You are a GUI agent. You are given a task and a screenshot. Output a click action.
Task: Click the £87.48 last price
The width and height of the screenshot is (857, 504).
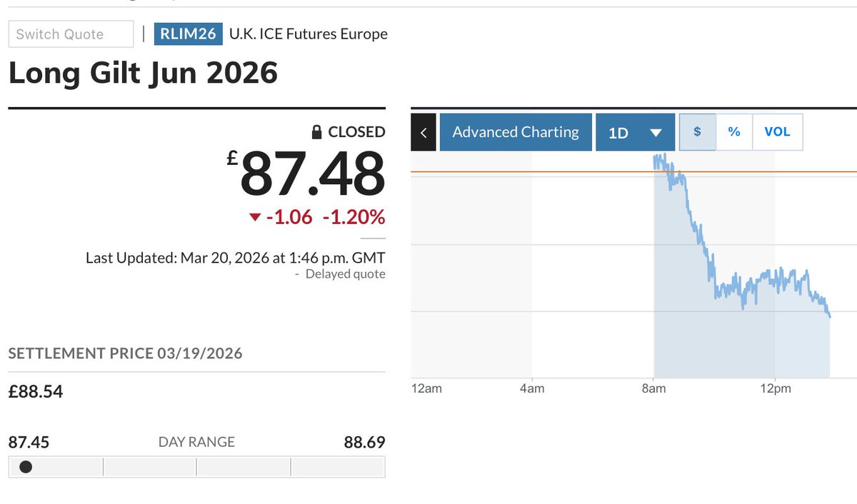[x=311, y=174]
